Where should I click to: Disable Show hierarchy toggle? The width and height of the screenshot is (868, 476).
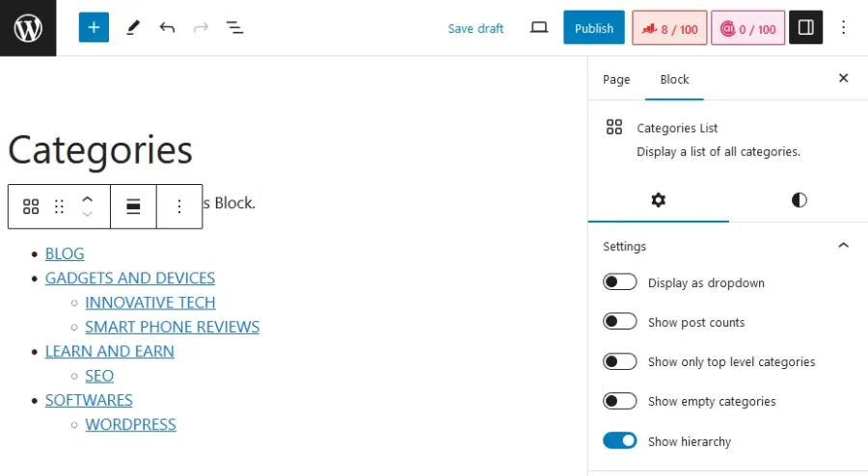click(619, 440)
